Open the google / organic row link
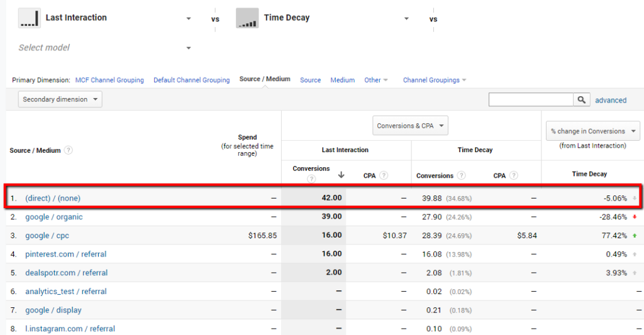 pos(53,217)
